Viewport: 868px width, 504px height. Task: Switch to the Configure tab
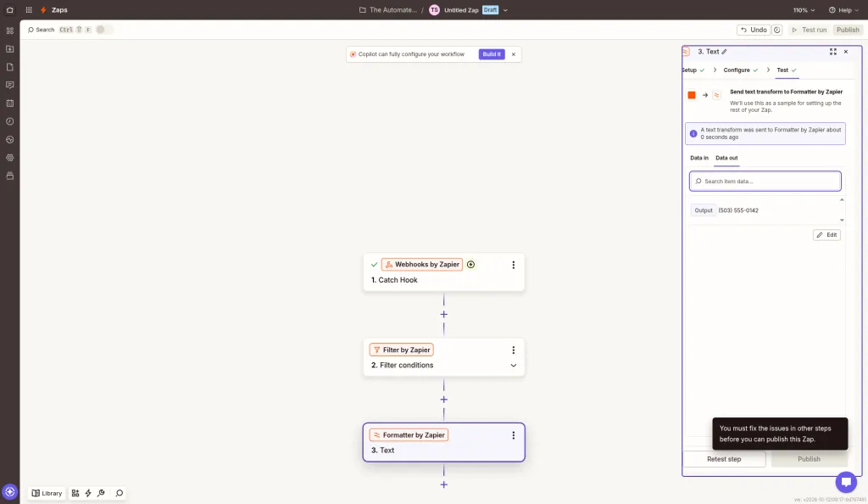coord(740,70)
